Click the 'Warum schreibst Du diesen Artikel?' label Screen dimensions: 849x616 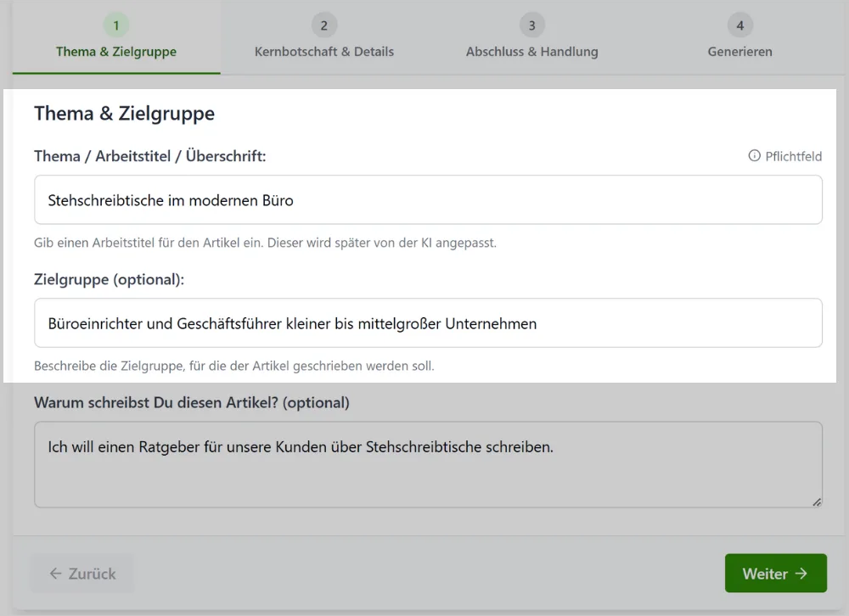(x=192, y=403)
